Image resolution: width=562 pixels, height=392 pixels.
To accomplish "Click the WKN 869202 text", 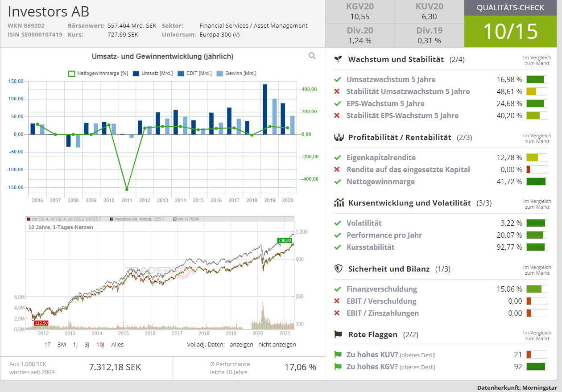I will pyautogui.click(x=26, y=25).
